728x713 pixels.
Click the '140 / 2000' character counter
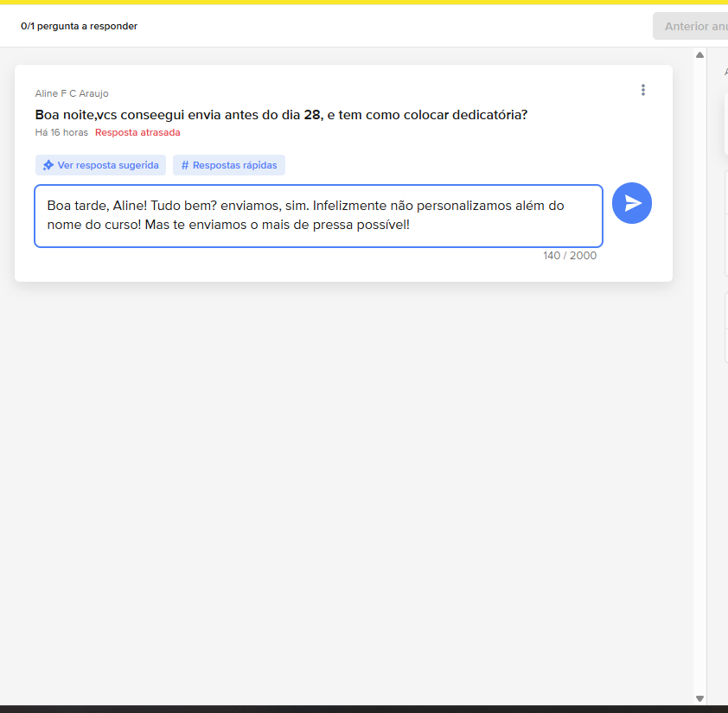pos(569,256)
